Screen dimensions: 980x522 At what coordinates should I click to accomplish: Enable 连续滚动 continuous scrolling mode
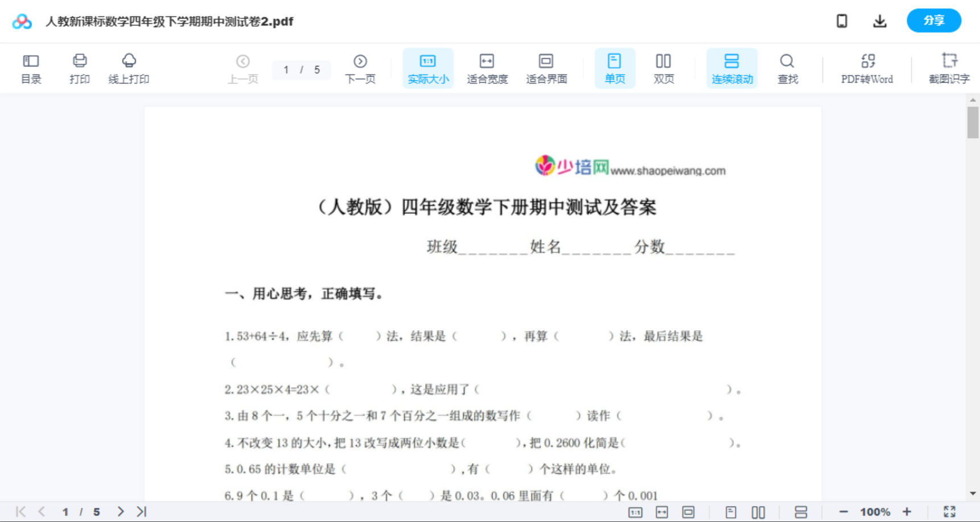[x=732, y=67]
